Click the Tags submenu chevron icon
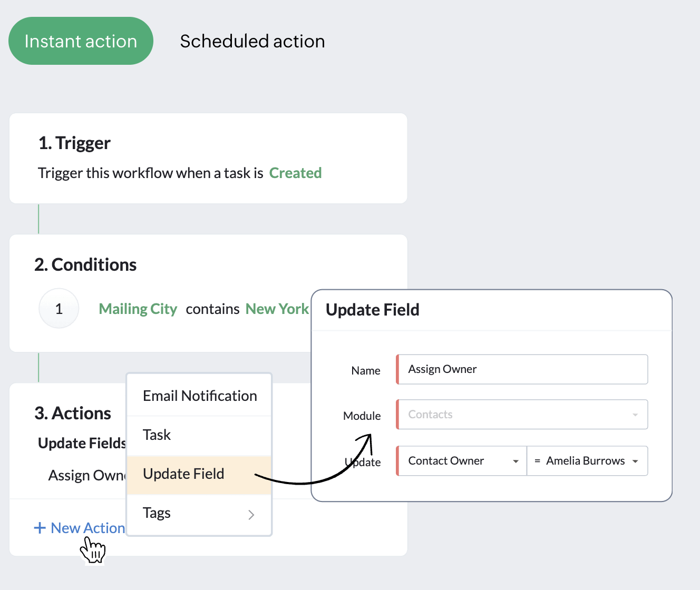Screen dimensions: 700x590 [x=251, y=515]
